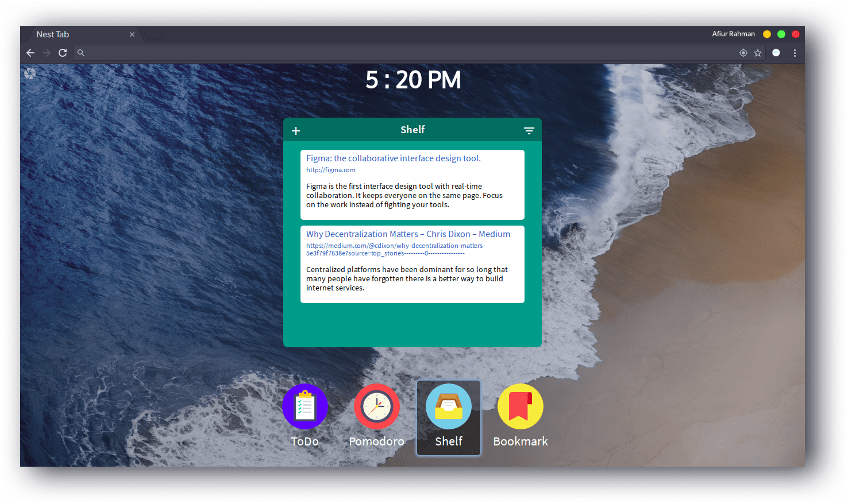Image resolution: width=848 pixels, height=504 pixels.
Task: Open the Bookmark app icon
Action: coord(521,406)
